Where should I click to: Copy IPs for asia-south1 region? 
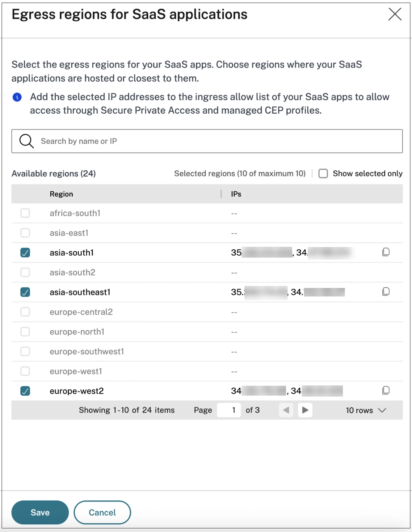click(386, 252)
